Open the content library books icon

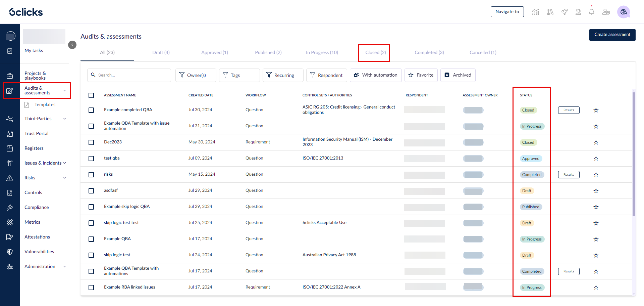point(550,12)
